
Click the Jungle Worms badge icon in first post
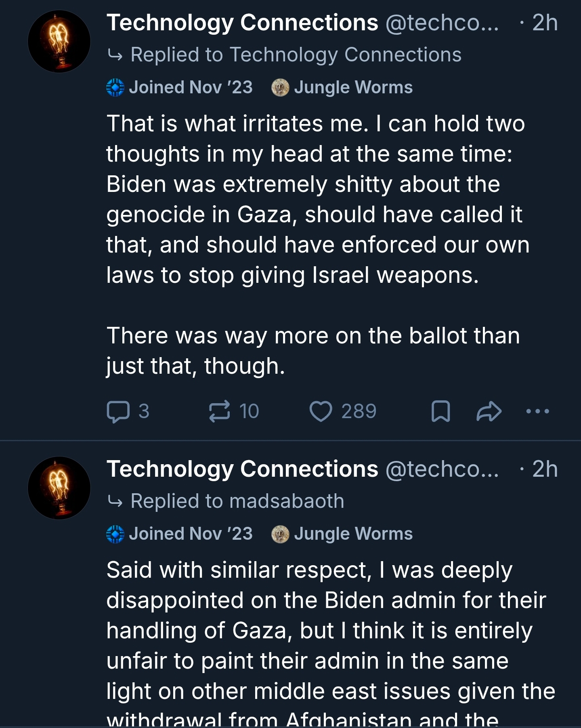280,87
